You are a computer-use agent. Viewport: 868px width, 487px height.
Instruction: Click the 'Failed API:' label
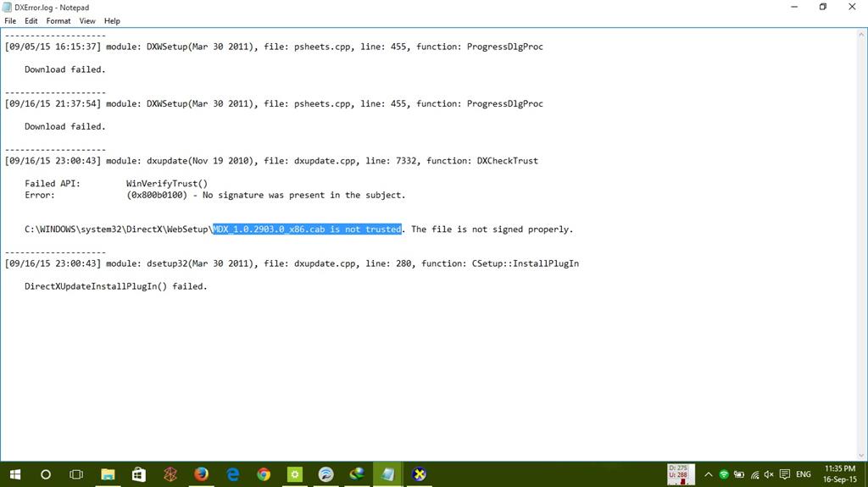point(52,184)
